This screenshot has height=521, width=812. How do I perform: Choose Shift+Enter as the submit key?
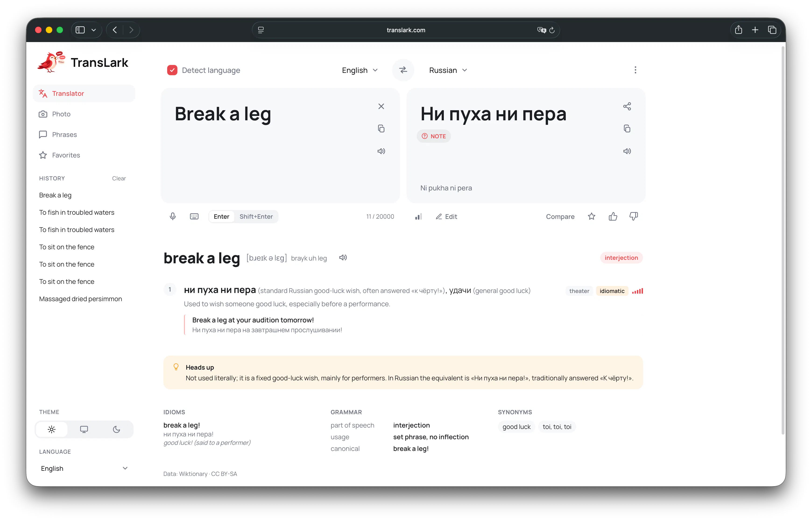click(x=256, y=217)
